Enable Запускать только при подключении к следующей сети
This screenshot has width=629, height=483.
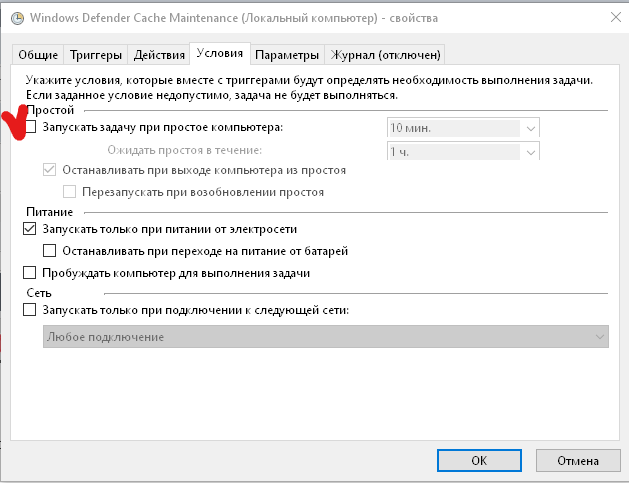point(30,310)
